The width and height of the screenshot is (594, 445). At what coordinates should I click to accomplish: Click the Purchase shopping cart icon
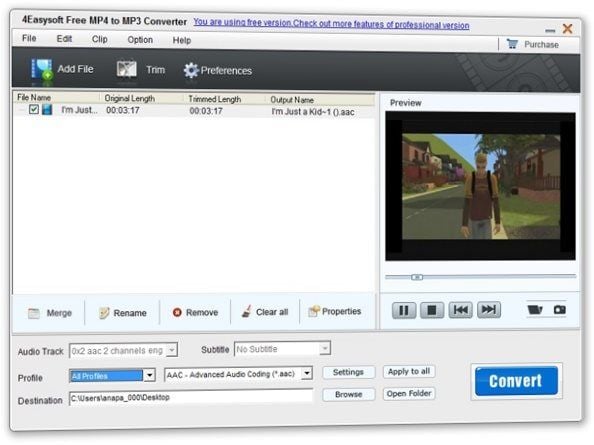click(x=512, y=44)
